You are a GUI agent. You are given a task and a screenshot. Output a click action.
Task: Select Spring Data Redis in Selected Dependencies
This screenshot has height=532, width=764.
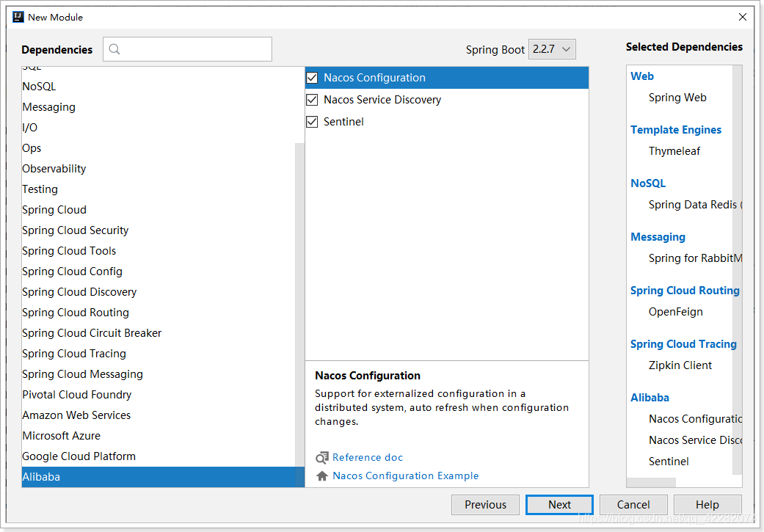695,205
